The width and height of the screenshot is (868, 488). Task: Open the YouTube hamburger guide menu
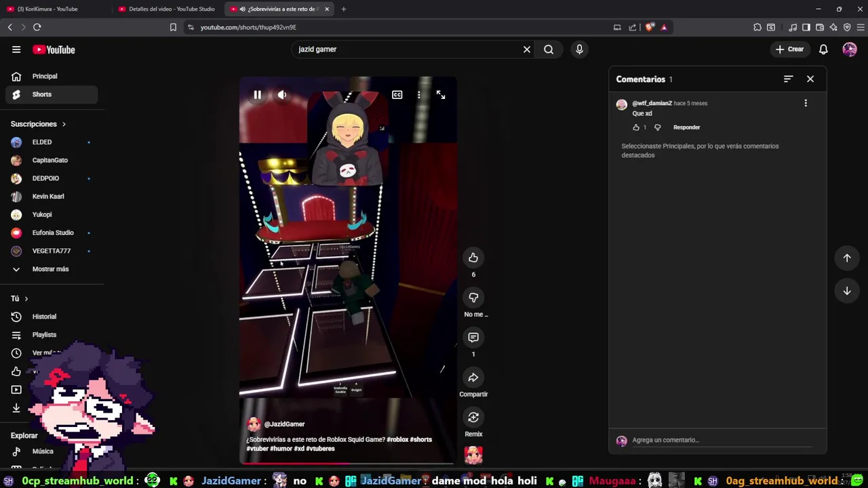coord(16,49)
